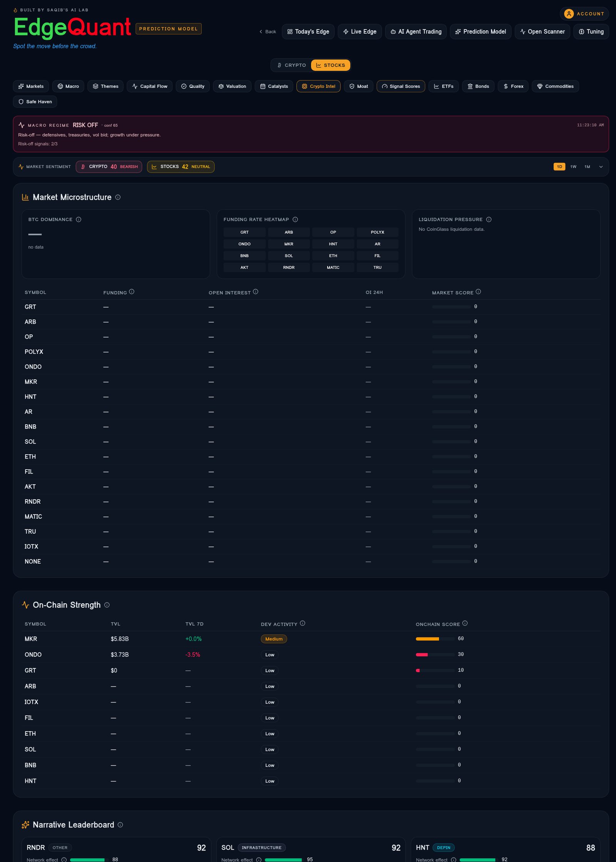The image size is (616, 862).
Task: Open the Safe Haven tab
Action: pos(35,102)
